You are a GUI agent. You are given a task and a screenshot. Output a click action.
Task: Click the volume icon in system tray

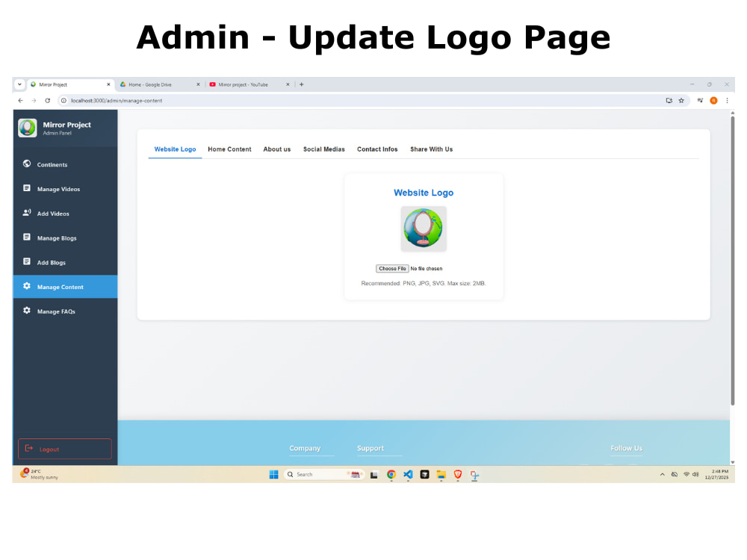(x=695, y=474)
